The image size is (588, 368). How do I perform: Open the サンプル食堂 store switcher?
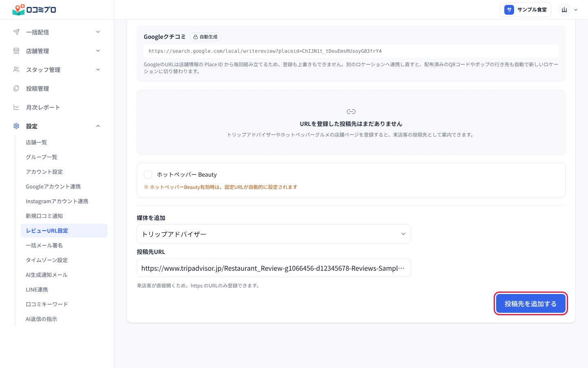coord(526,10)
